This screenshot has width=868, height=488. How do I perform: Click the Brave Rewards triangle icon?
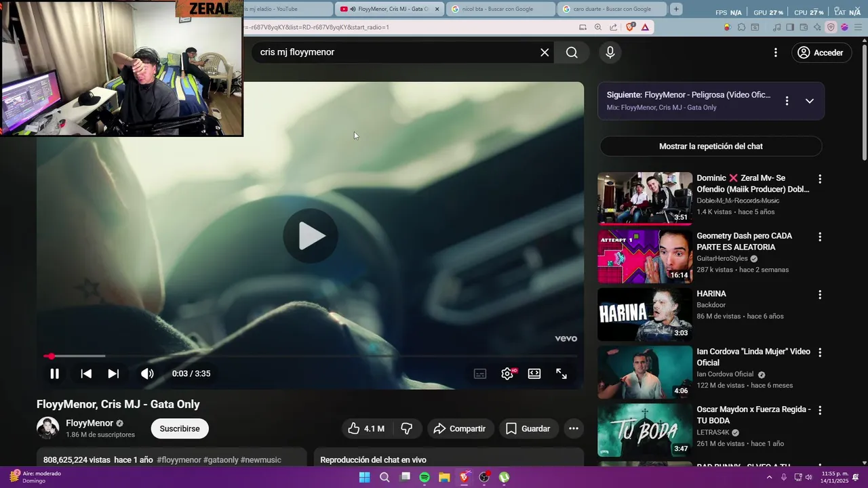pyautogui.click(x=645, y=27)
